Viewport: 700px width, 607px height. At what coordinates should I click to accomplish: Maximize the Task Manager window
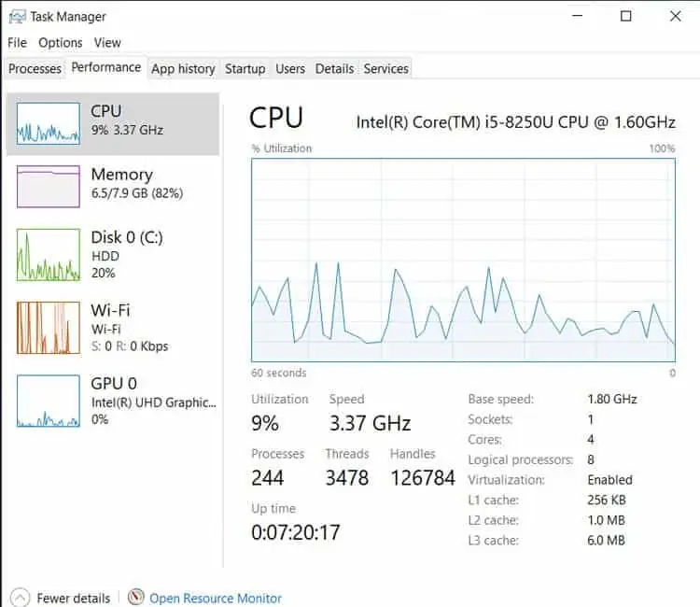pyautogui.click(x=626, y=16)
